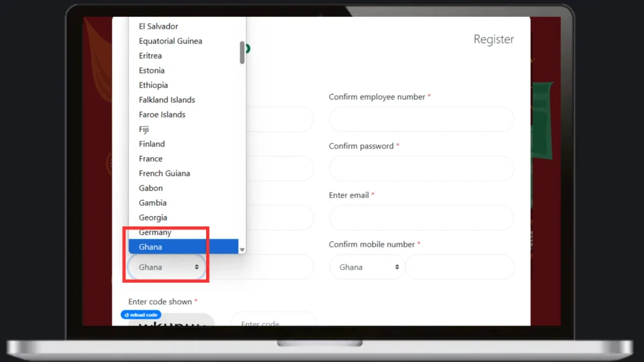Choose French Guiana from the dropdown list
This screenshot has width=644, height=362.
point(164,173)
